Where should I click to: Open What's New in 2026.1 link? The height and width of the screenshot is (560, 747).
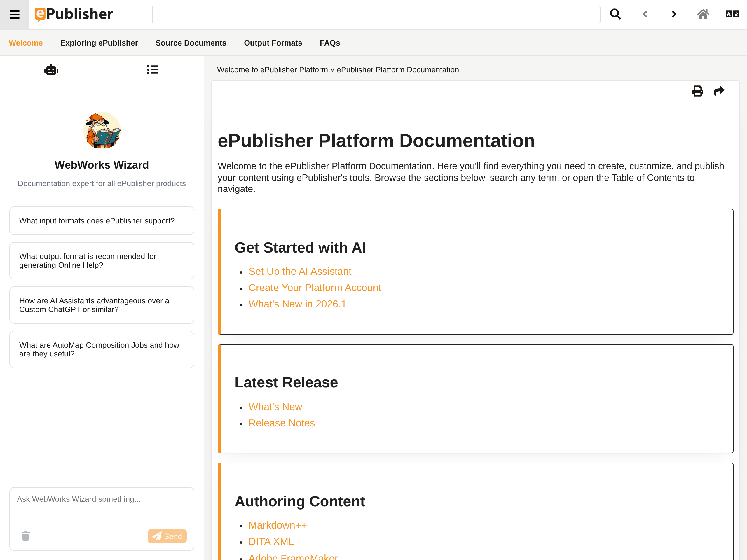298,304
